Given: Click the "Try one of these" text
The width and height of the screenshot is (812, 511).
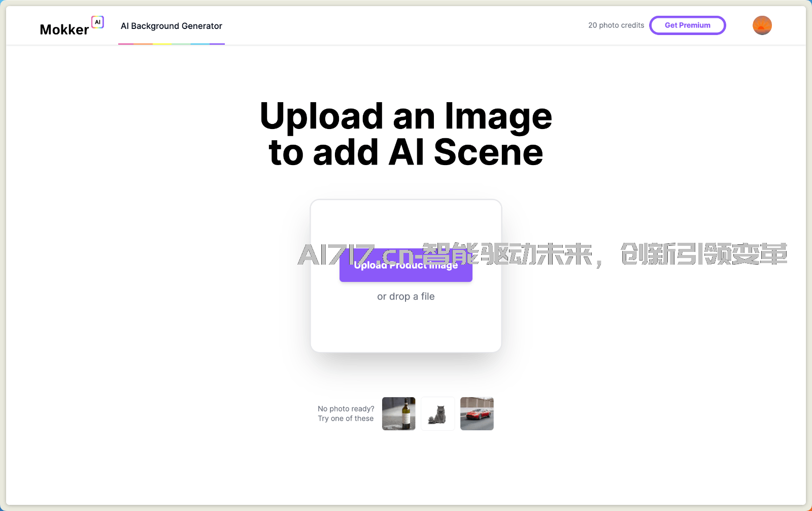Looking at the screenshot, I should pos(346,419).
